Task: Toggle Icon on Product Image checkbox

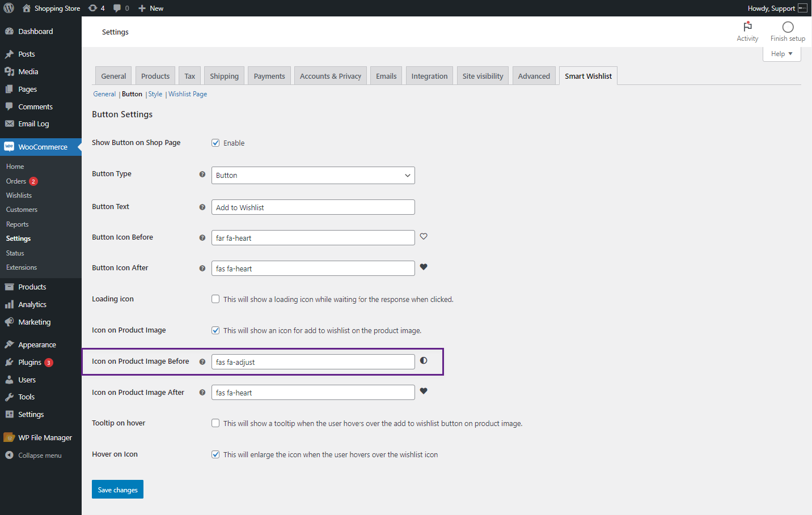Action: 215,330
